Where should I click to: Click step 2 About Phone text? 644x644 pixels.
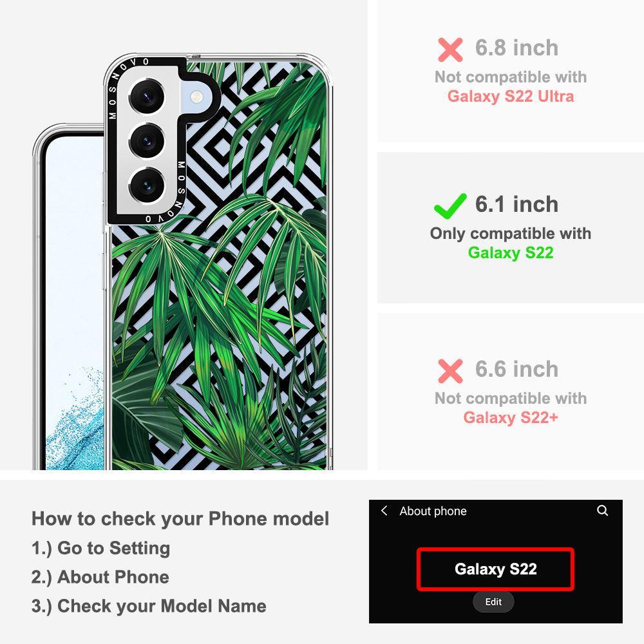(x=100, y=577)
